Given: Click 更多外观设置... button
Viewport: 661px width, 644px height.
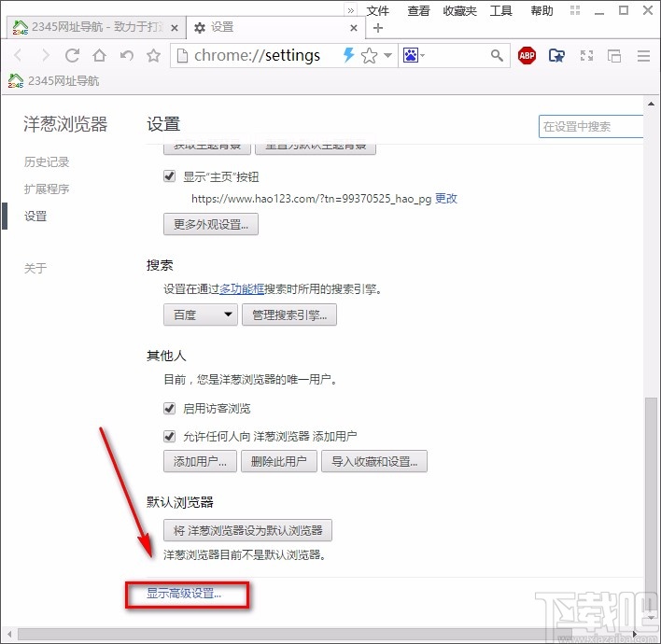Looking at the screenshot, I should pos(211,224).
